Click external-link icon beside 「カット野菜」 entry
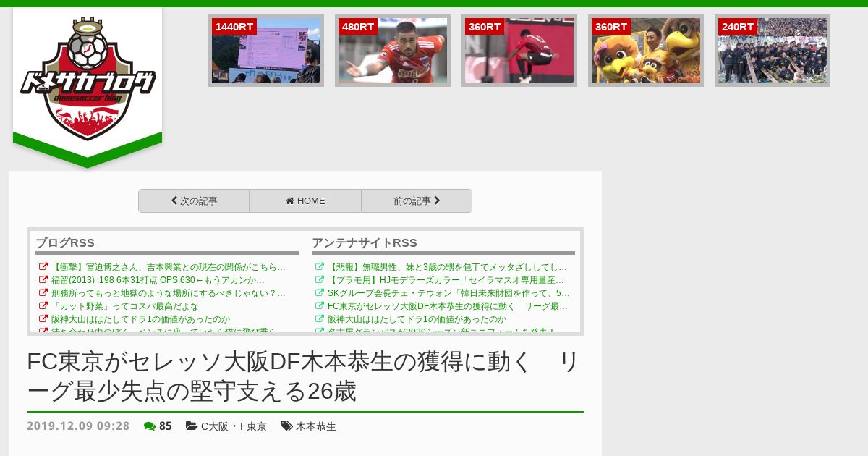The image size is (868, 456). (43, 305)
